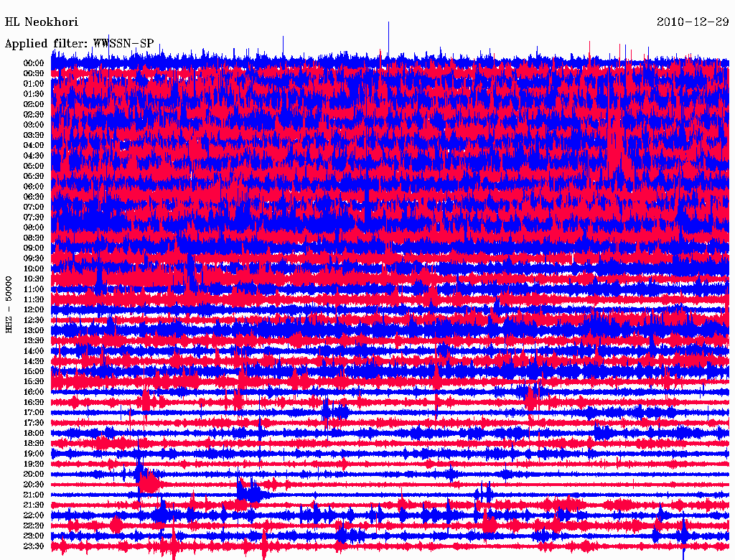
Task: Select the 15:00 time label
Action: pyautogui.click(x=34, y=371)
